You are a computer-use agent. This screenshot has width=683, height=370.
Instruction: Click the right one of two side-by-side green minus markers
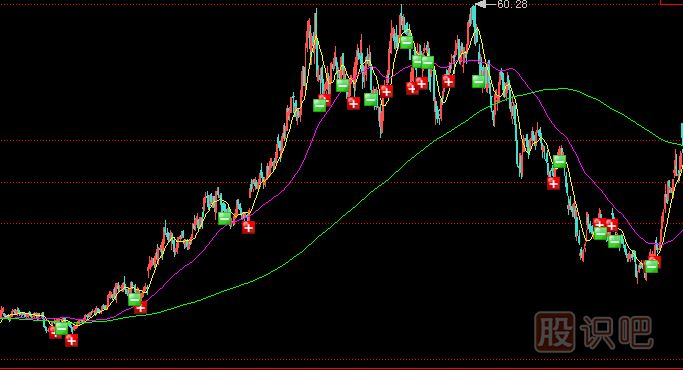[x=427, y=62]
